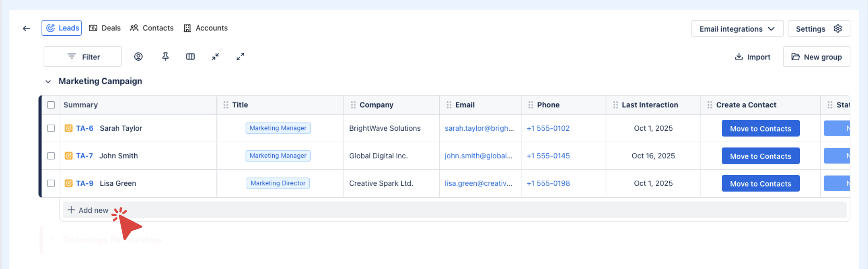The width and height of the screenshot is (868, 269).
Task: Collapse the Marketing Campaign group
Action: [48, 82]
